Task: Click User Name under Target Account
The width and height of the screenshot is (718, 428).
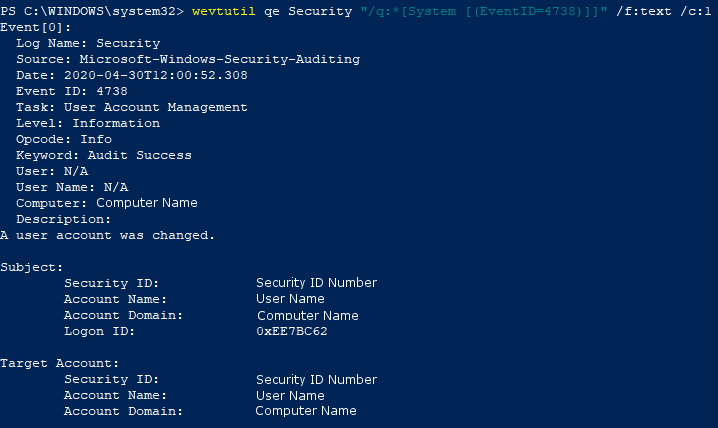Action: coord(290,395)
